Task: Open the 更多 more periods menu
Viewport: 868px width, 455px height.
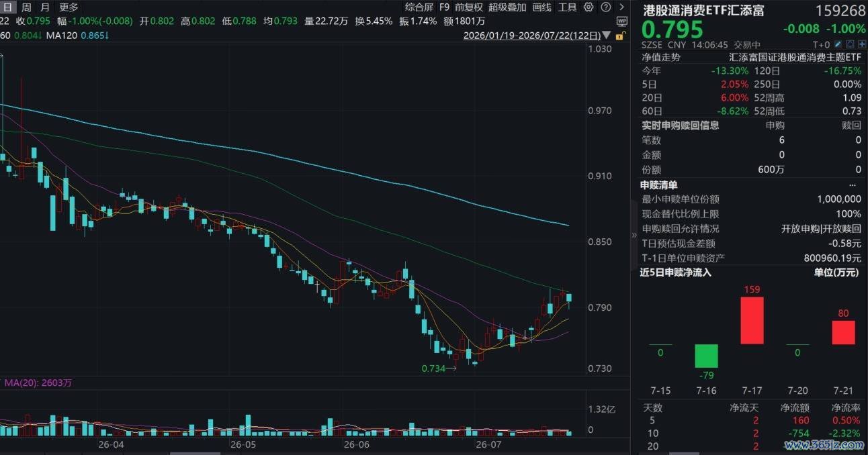Action: tap(69, 7)
